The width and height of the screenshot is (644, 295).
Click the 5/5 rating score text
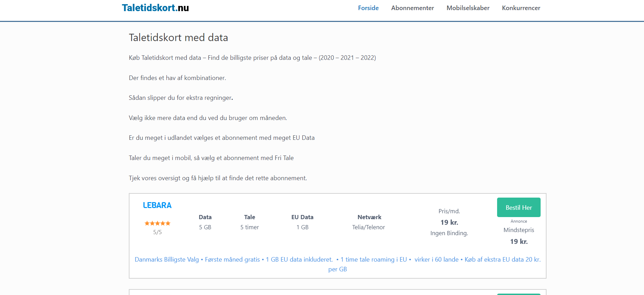pyautogui.click(x=157, y=232)
